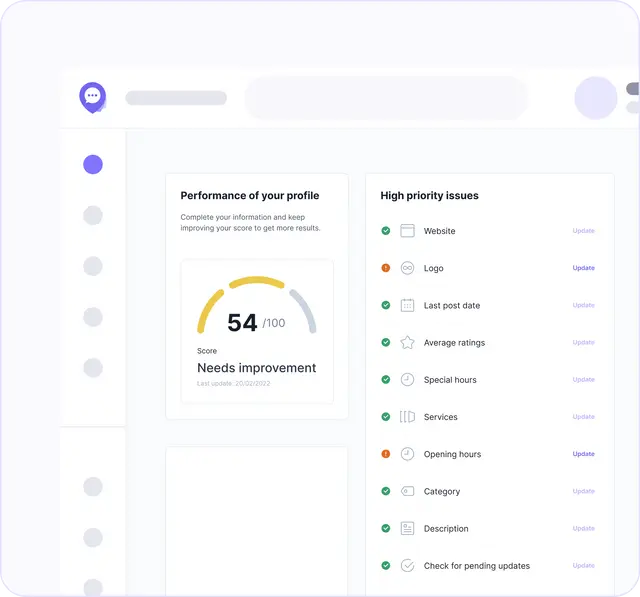Click orange warning status beside Opening hours

point(386,454)
